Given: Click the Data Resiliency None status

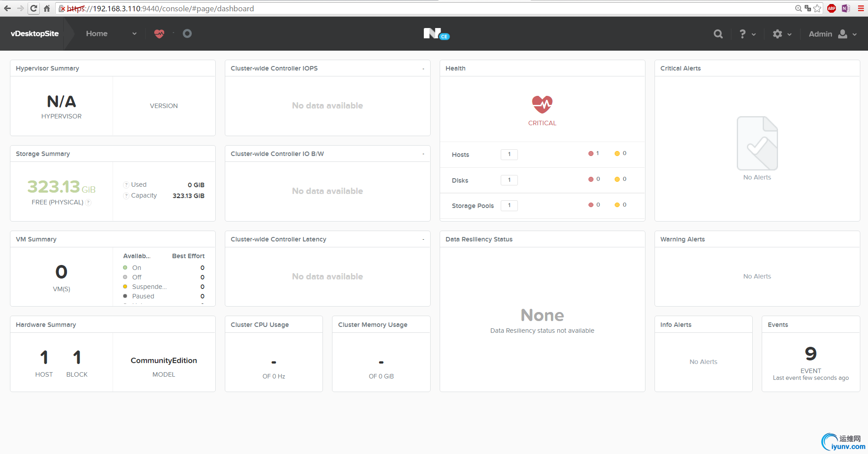Looking at the screenshot, I should 542,315.
